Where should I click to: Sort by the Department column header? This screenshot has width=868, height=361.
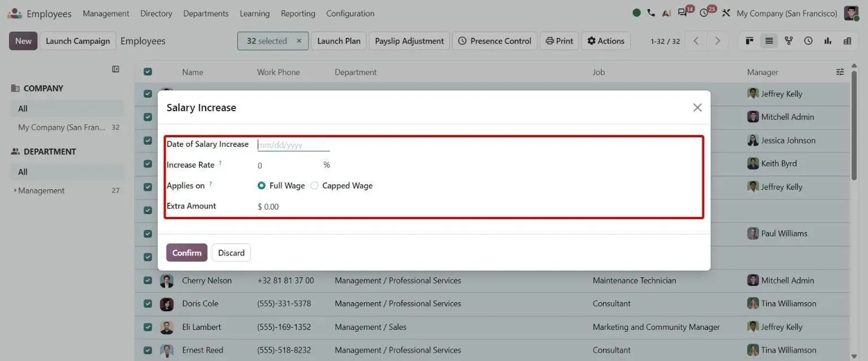(x=355, y=72)
